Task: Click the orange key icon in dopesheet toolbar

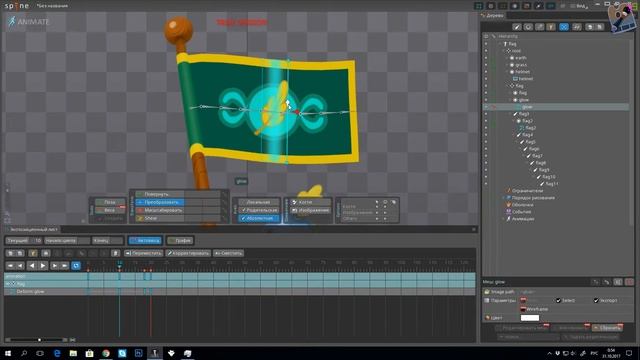Action: pyautogui.click(x=33, y=253)
